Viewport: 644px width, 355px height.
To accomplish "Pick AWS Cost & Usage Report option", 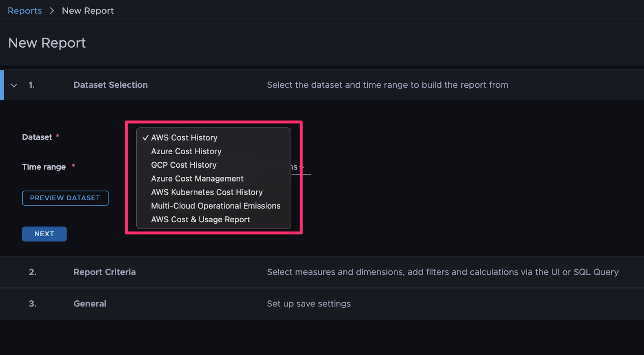I will 200,220.
